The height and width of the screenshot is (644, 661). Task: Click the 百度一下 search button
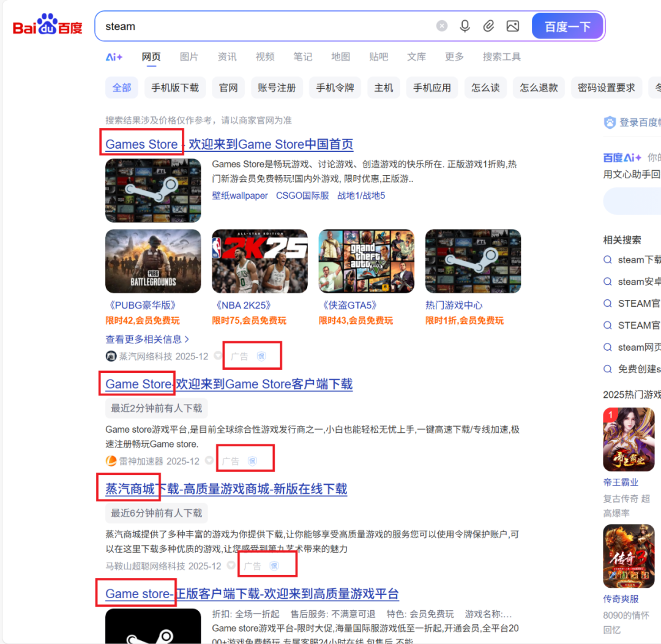click(567, 26)
